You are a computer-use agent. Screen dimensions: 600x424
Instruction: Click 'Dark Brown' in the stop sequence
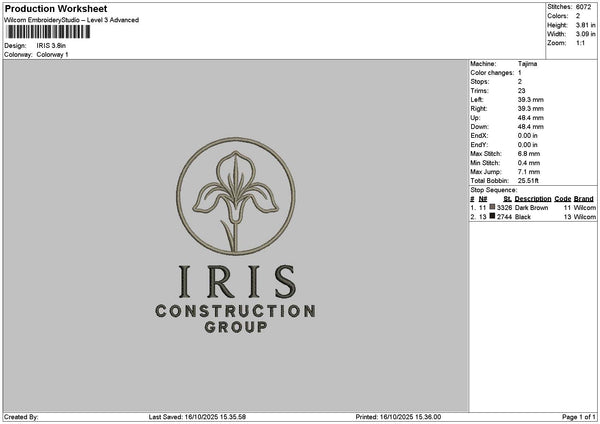[532, 208]
